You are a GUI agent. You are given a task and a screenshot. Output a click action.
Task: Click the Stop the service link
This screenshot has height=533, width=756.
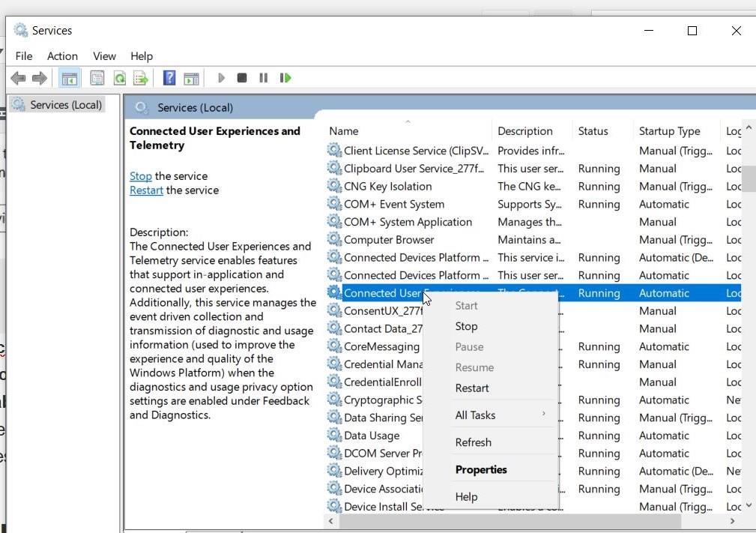140,175
